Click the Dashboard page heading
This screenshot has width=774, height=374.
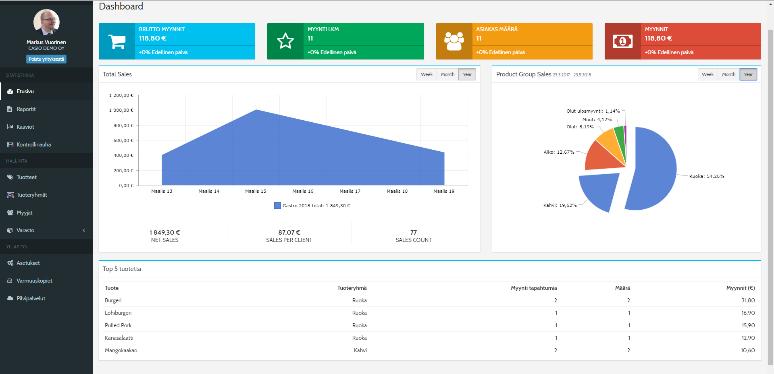[121, 7]
